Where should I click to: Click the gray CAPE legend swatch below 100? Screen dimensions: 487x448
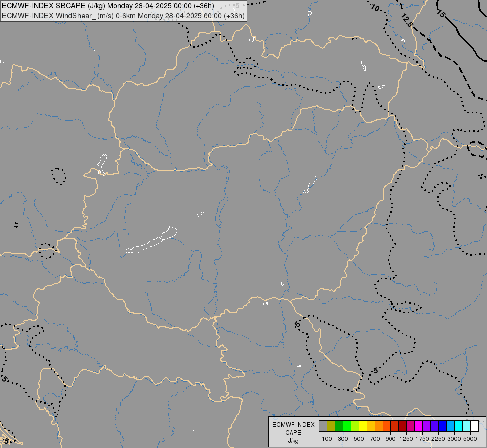point(323,426)
